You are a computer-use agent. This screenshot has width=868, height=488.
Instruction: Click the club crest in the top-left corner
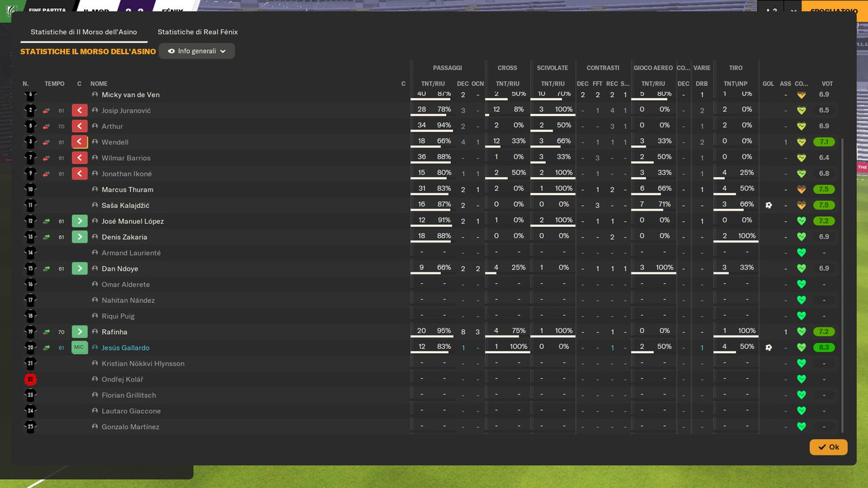(11, 9)
